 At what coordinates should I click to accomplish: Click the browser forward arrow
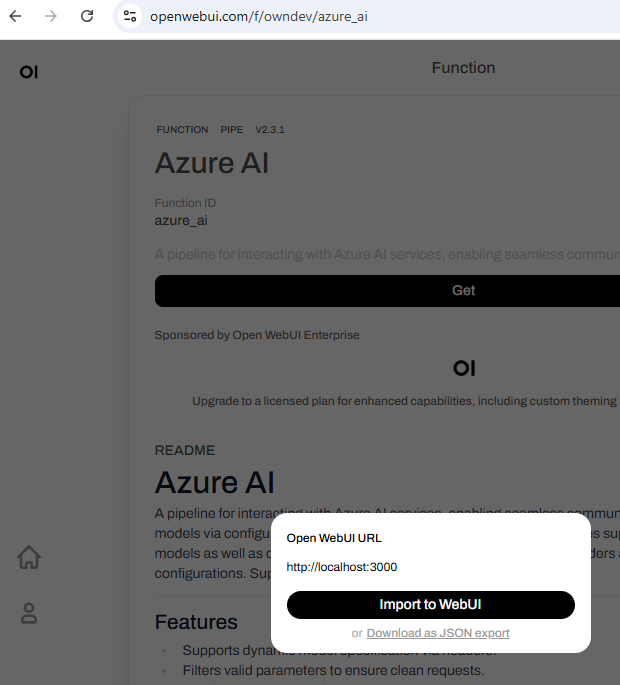click(x=51, y=16)
